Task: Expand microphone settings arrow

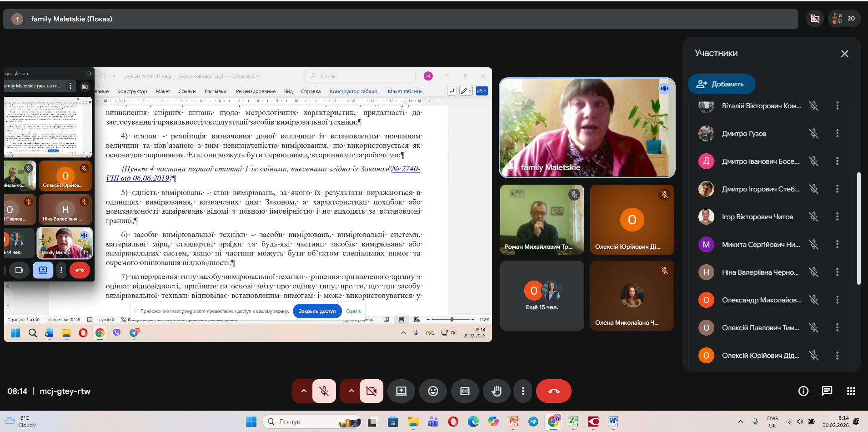Action: coord(303,391)
